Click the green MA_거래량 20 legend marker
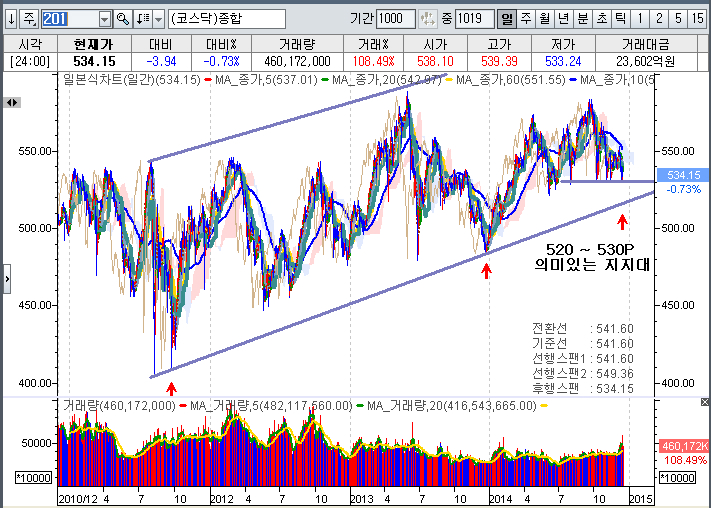Image resolution: width=711 pixels, height=508 pixels. [359, 406]
